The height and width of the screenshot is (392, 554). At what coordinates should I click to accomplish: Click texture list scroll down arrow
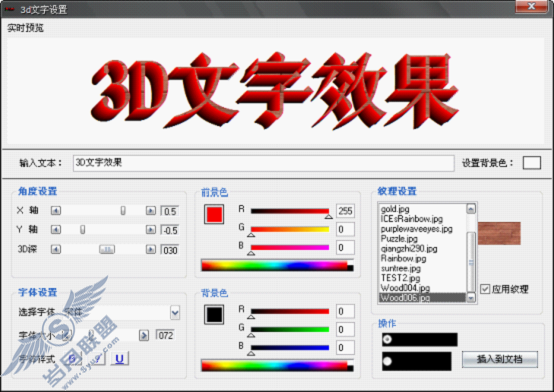tap(471, 298)
